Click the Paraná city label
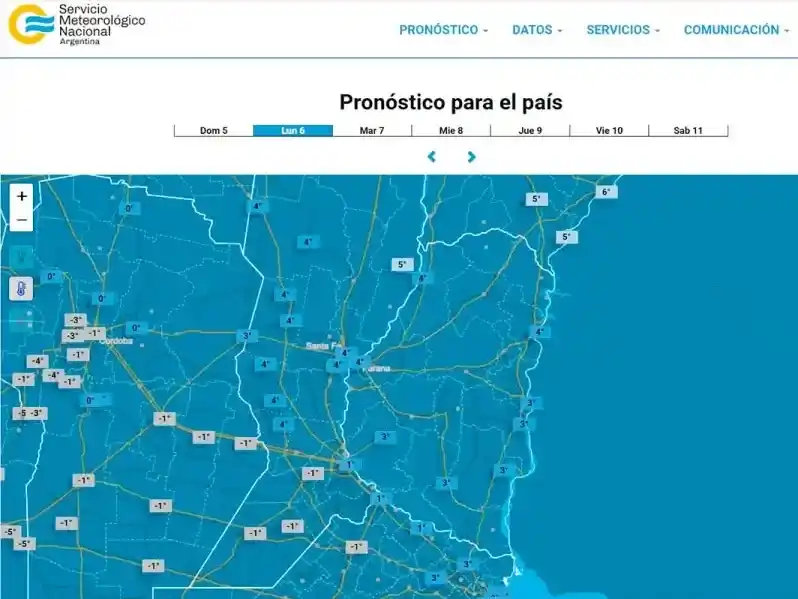This screenshot has width=798, height=599. pyautogui.click(x=377, y=368)
